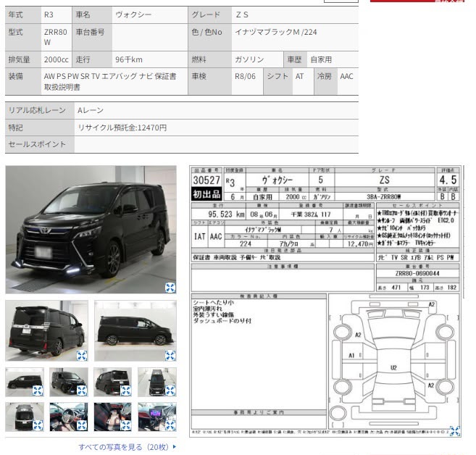
Task: Expand icon on small straight-front view thumbnail
Action: pos(170,391)
